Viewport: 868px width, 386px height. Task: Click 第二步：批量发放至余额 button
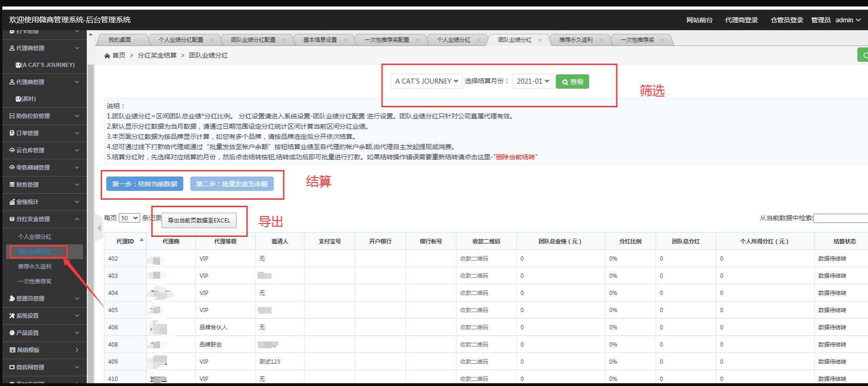click(232, 184)
